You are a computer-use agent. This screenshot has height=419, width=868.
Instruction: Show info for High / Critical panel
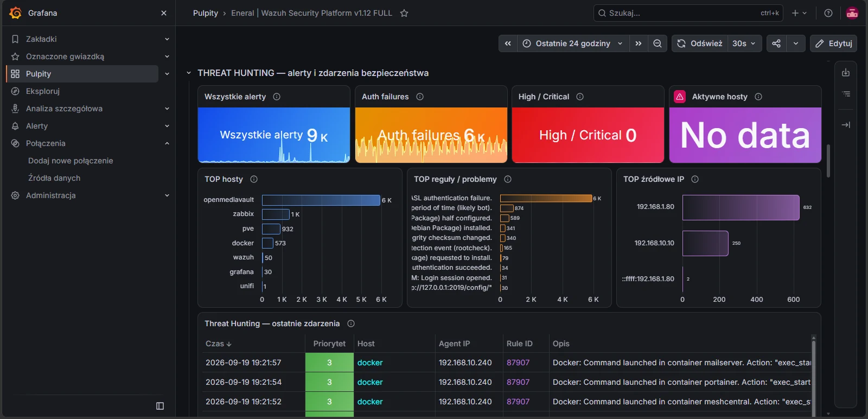(x=580, y=97)
